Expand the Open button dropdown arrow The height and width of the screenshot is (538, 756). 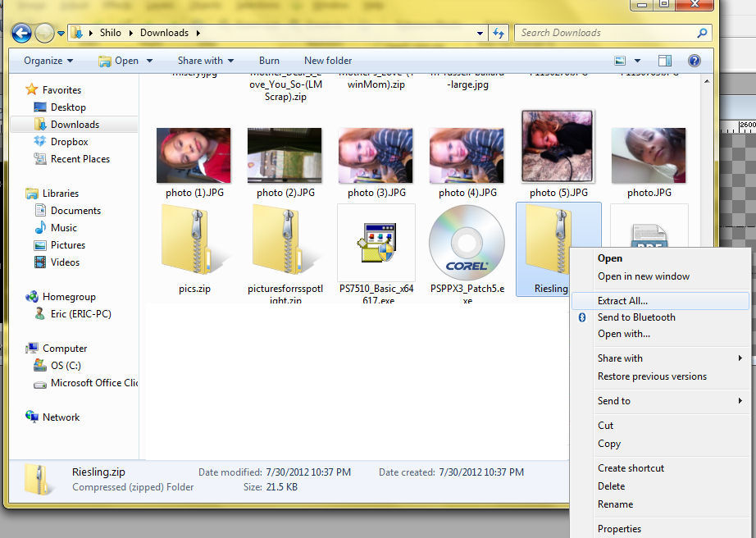point(149,61)
